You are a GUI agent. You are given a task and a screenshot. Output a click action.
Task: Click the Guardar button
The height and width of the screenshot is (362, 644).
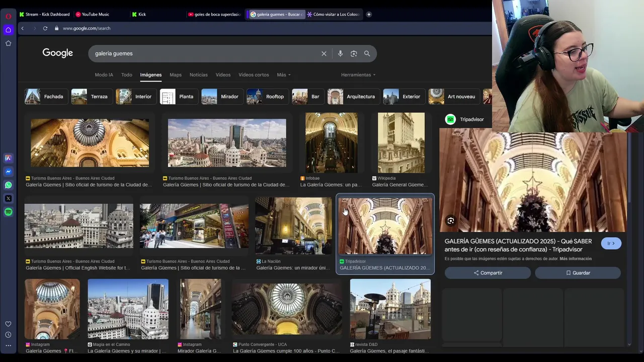coord(578,273)
